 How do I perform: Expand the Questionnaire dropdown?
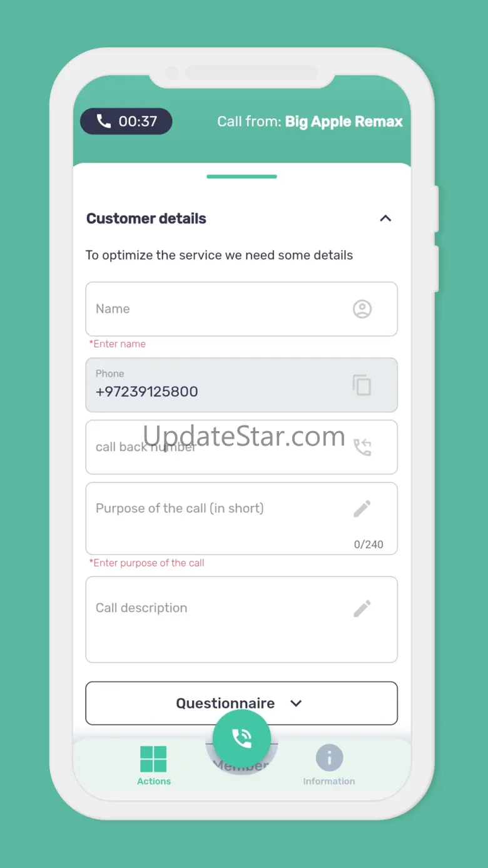(241, 703)
